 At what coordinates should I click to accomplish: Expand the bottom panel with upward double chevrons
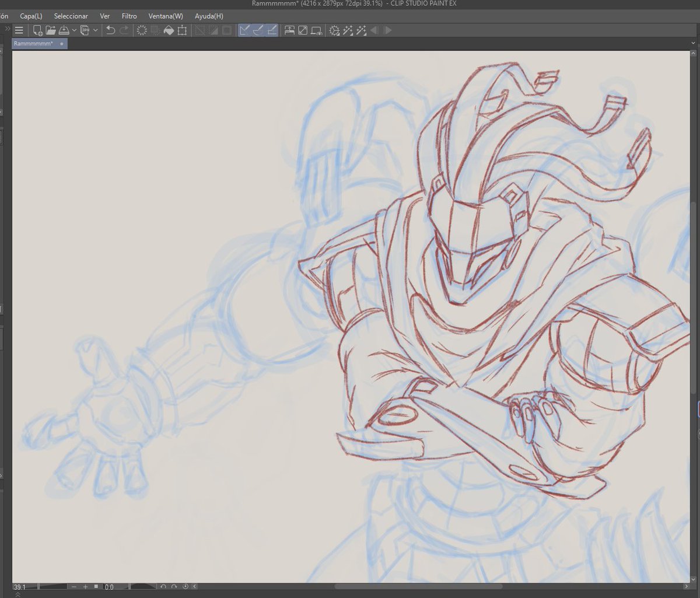pyautogui.click(x=17, y=594)
